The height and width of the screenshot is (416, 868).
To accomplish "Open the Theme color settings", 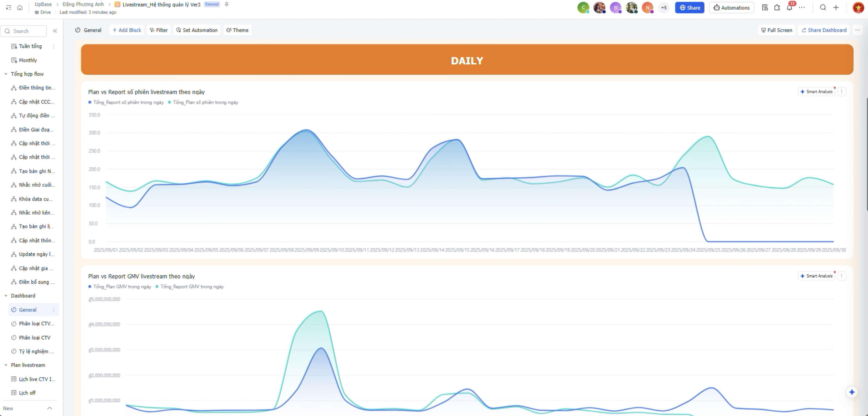I will (x=237, y=30).
